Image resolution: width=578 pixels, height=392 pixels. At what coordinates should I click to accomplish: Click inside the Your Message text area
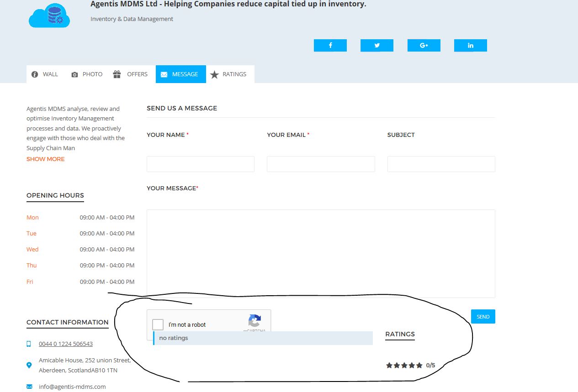pyautogui.click(x=321, y=253)
